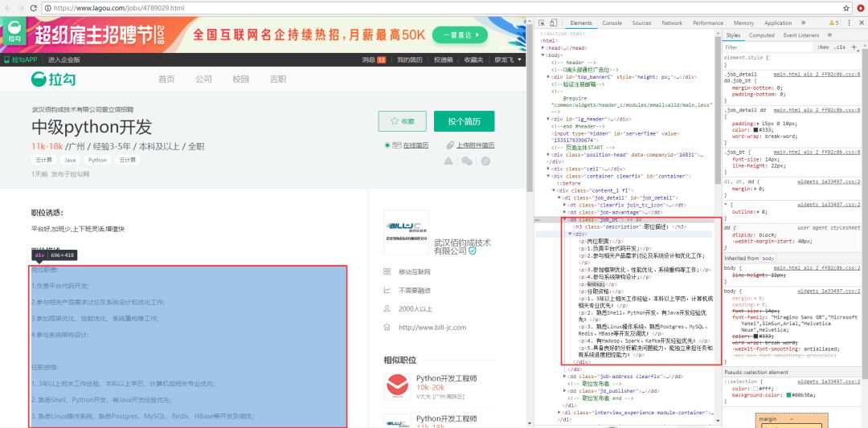Screen dimensions: 868x428
Task: Click the red 13 messages badge
Action: coord(382,59)
